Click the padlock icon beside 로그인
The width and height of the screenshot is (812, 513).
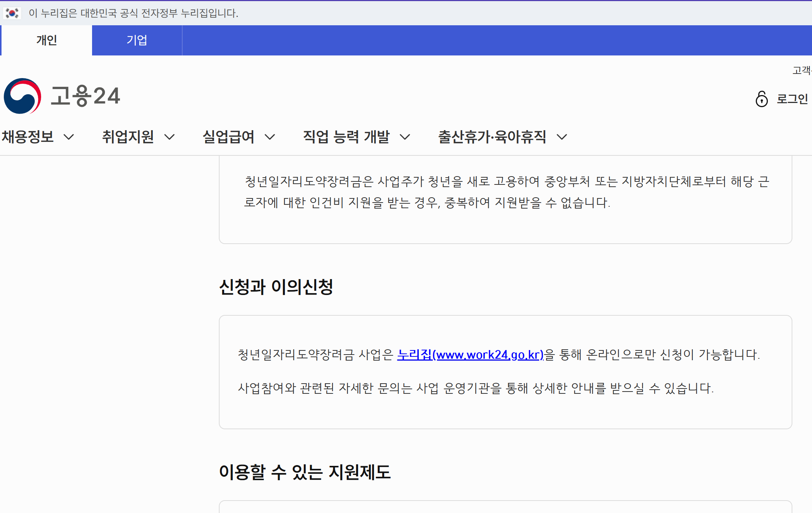pyautogui.click(x=761, y=99)
